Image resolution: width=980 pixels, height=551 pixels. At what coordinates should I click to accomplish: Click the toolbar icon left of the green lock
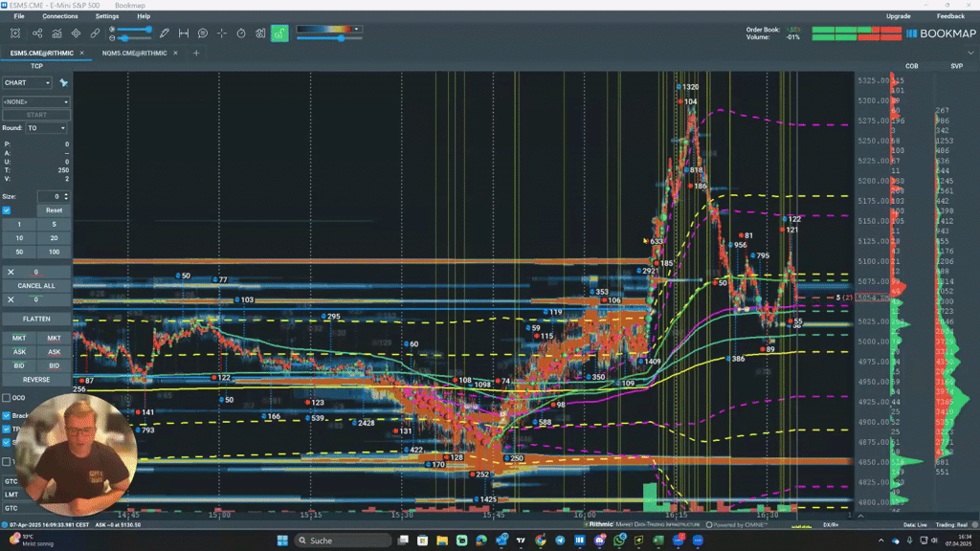point(260,33)
